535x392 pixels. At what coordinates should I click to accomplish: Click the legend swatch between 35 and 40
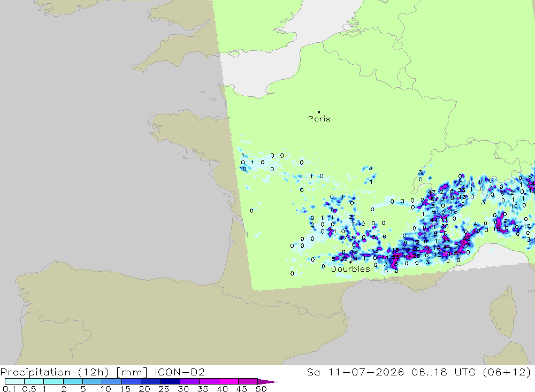tap(209, 381)
